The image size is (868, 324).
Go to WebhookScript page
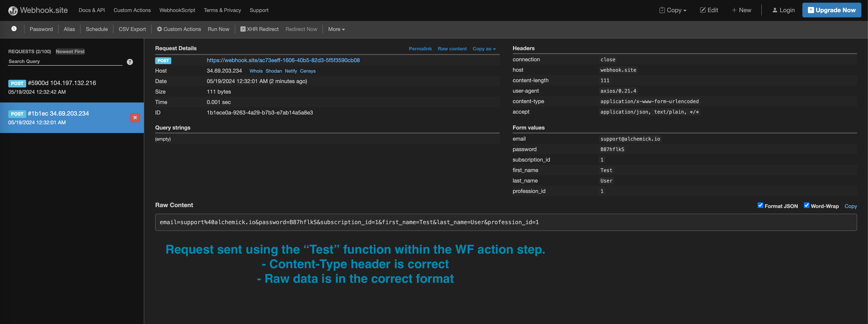[177, 10]
